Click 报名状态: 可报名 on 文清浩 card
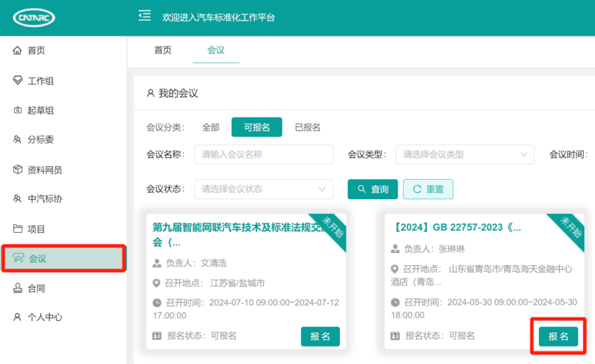The image size is (595, 364). [201, 336]
